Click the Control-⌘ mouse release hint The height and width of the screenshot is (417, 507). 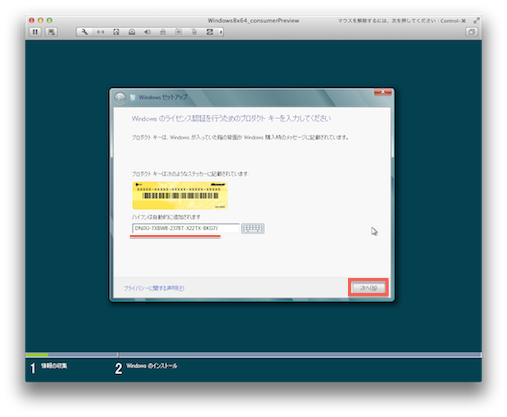pyautogui.click(x=402, y=21)
